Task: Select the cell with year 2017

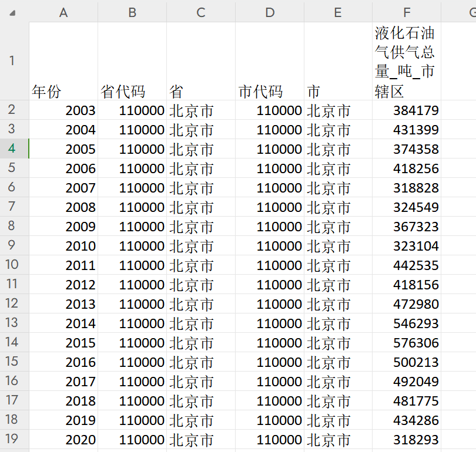Action: coord(63,382)
